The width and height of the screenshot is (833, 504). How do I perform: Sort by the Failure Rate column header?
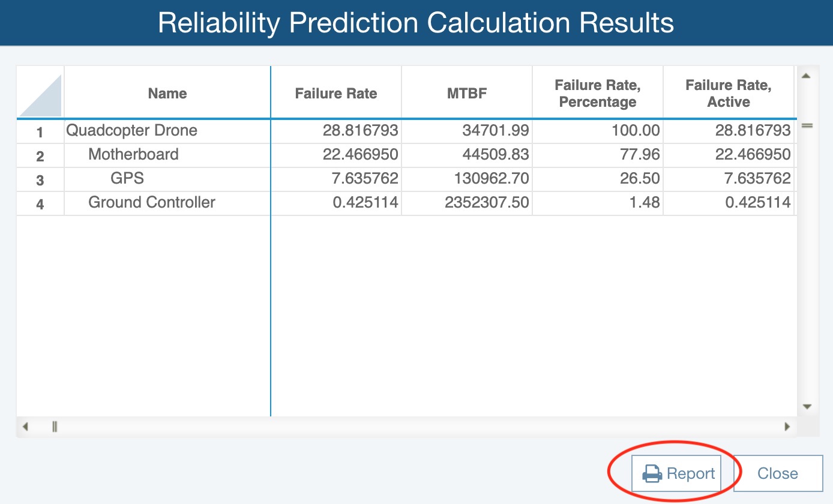click(x=336, y=93)
